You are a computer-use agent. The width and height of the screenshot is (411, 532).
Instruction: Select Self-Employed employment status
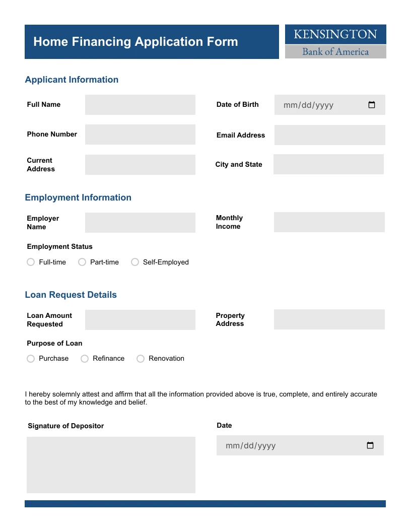coord(135,262)
